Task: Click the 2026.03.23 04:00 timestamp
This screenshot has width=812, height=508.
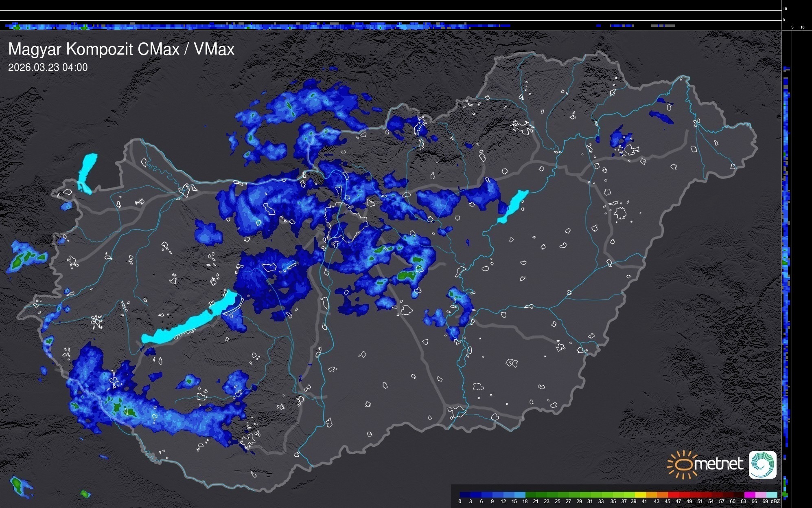Action: click(48, 68)
